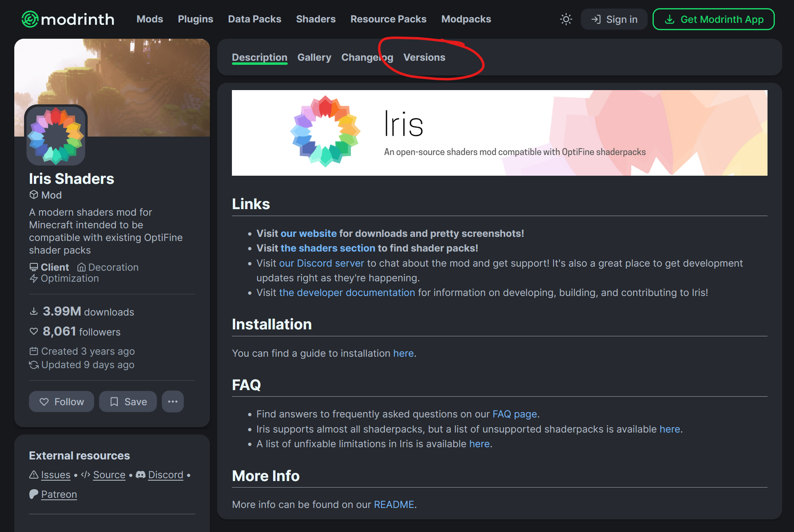
Task: Click the Links heading
Action: 251,204
